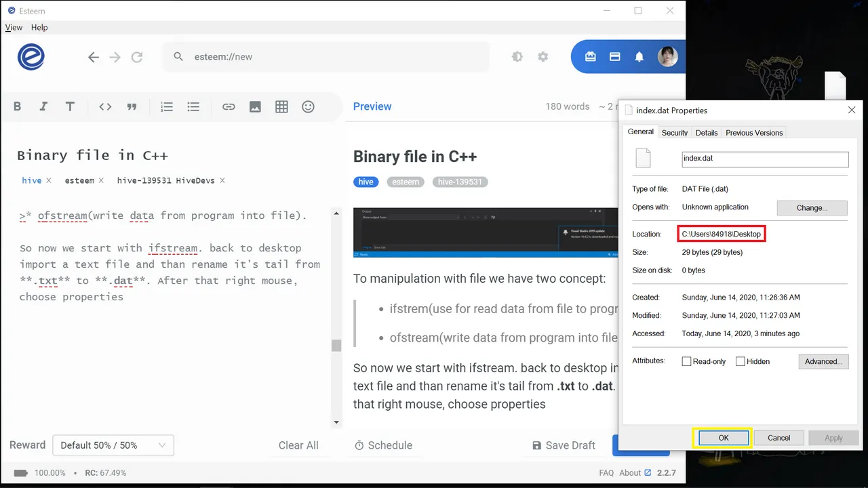Go back with left arrow
Image resolution: width=868 pixels, height=488 pixels.
[94, 57]
